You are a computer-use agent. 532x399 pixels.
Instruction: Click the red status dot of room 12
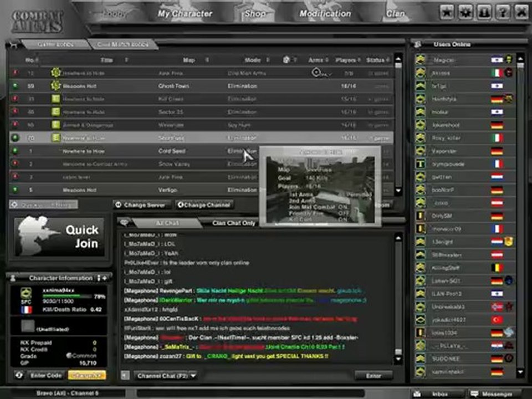pos(16,73)
